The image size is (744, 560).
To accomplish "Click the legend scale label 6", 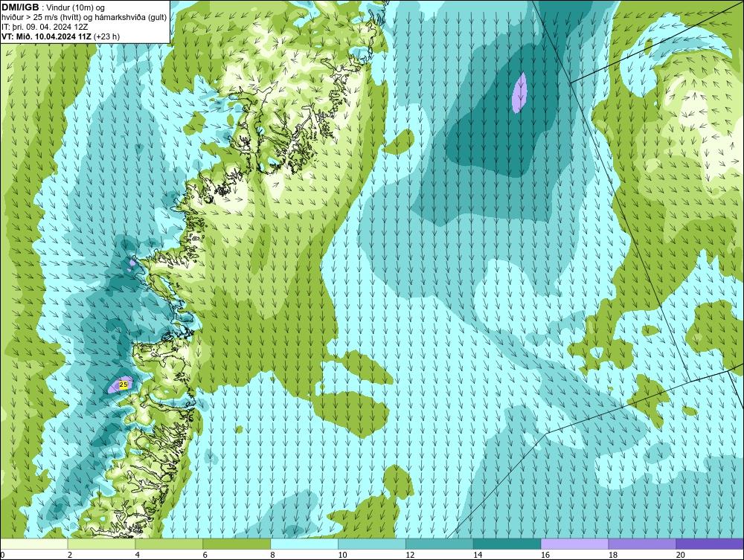I will coord(205,555).
